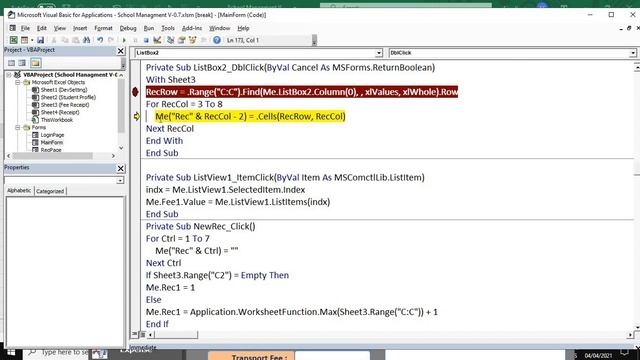
Task: Open the Edit menu
Action: (42, 28)
